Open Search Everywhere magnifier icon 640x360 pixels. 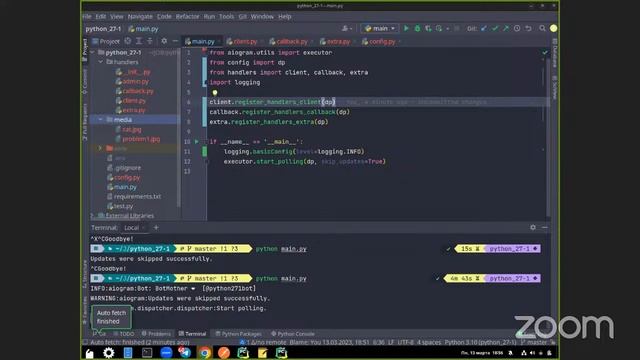[542, 28]
